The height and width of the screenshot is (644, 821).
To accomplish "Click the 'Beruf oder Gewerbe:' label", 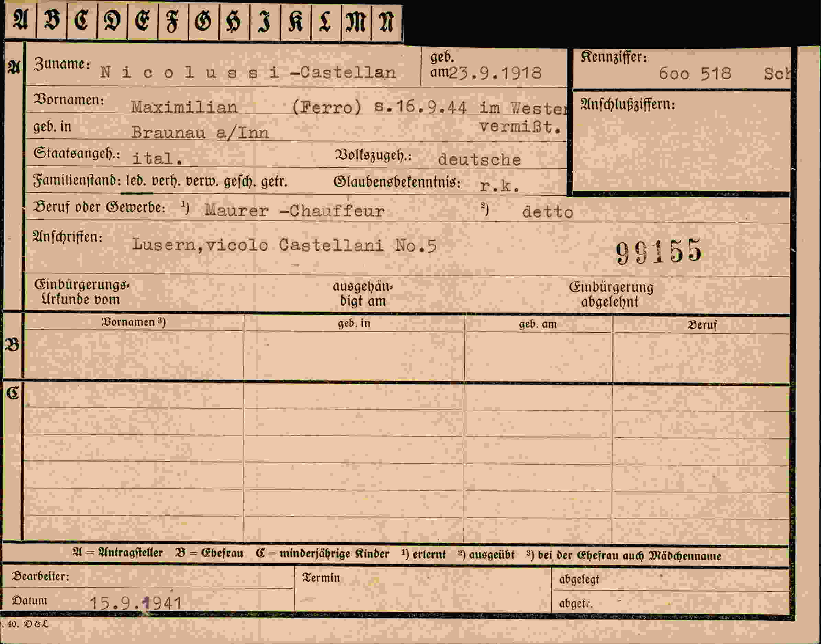I will (x=100, y=207).
